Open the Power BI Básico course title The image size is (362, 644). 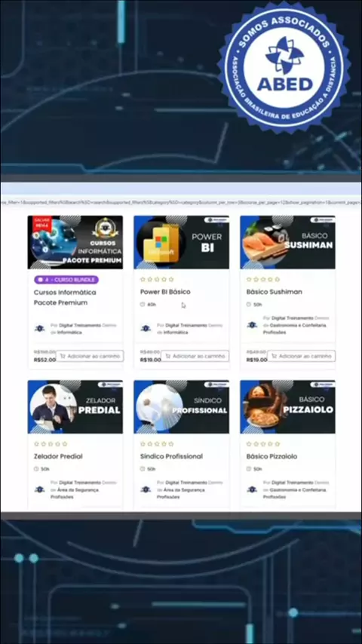click(165, 292)
